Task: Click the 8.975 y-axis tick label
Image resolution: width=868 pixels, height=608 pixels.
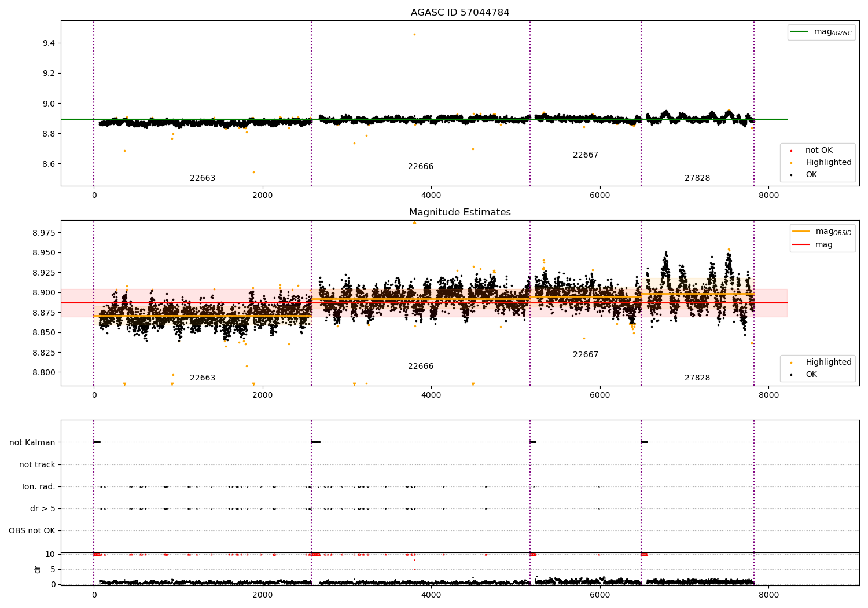Action: click(44, 233)
